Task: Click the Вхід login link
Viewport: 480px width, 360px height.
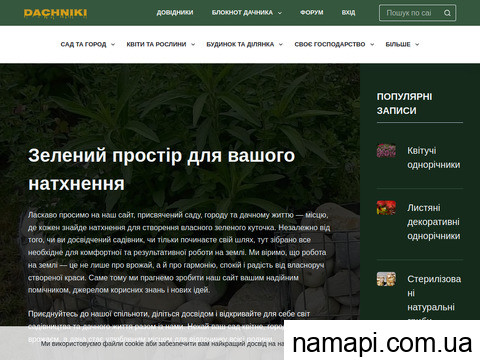Action: pyautogui.click(x=348, y=13)
